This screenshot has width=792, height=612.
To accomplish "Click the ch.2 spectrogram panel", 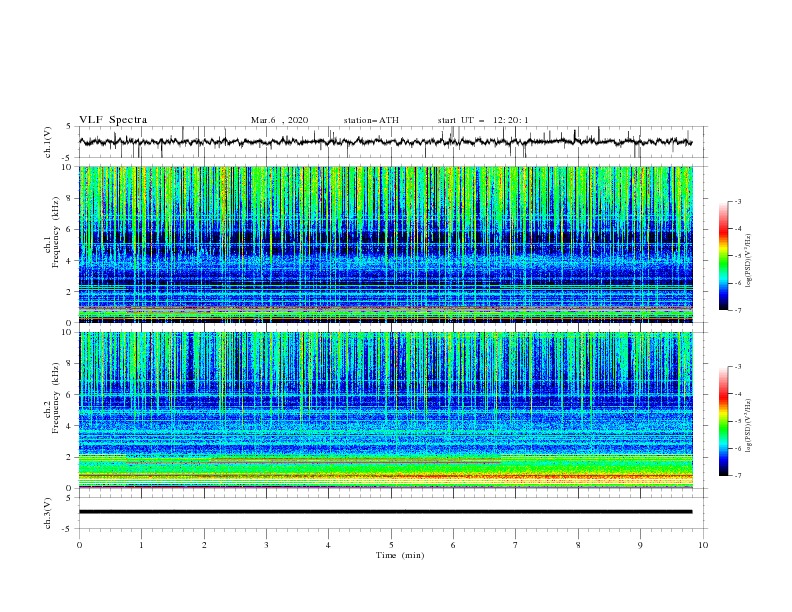I will 386,410.
